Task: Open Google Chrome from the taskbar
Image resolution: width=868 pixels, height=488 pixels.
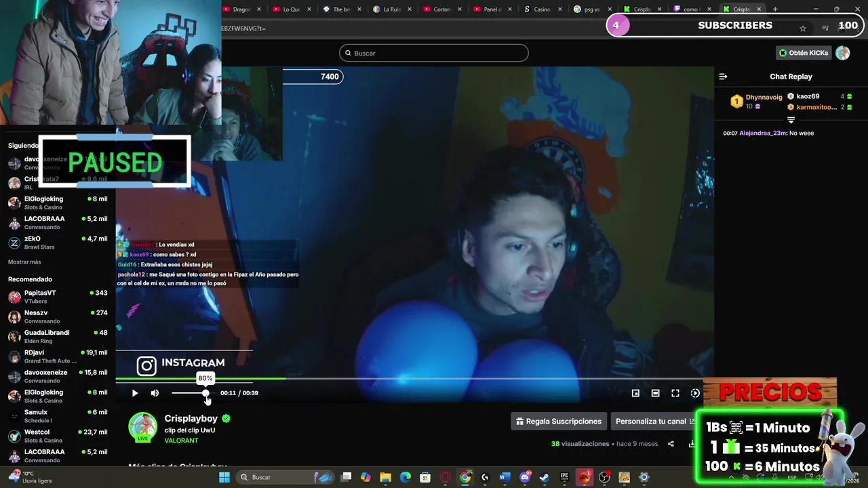Action: point(465,477)
